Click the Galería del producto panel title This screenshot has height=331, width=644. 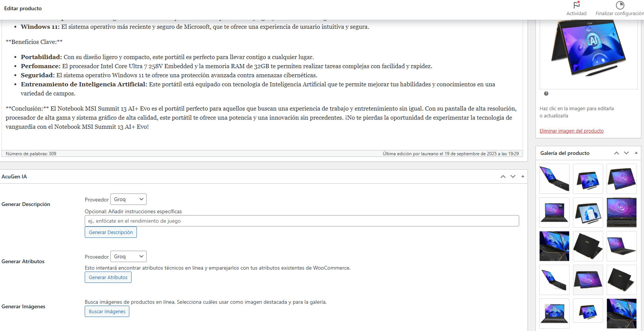(565, 153)
